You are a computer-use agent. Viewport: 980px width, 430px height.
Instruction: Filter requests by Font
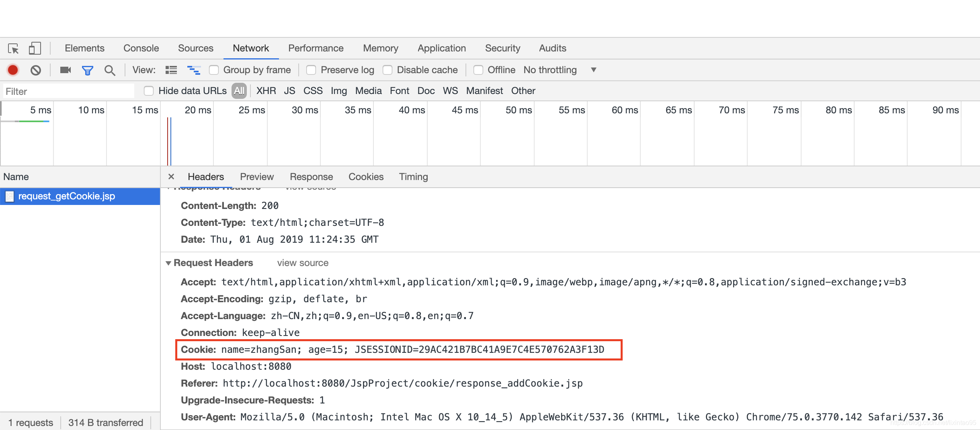coord(400,91)
